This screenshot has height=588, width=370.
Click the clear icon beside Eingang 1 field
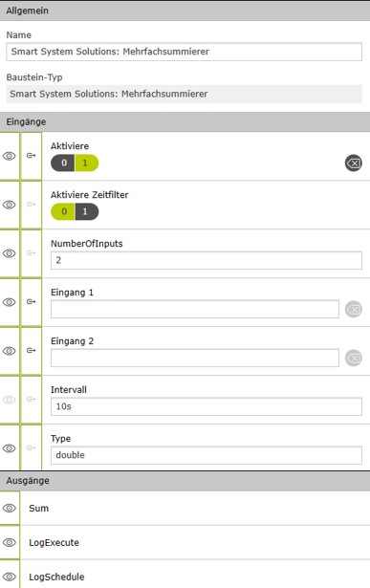[353, 310]
